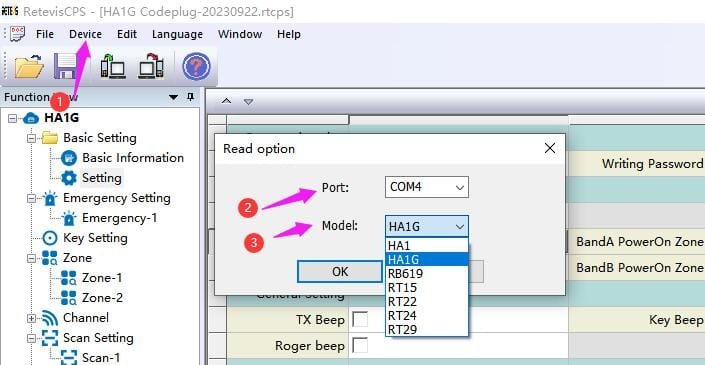This screenshot has height=365, width=705.
Task: Select RT22 in the model list
Action: 427,301
